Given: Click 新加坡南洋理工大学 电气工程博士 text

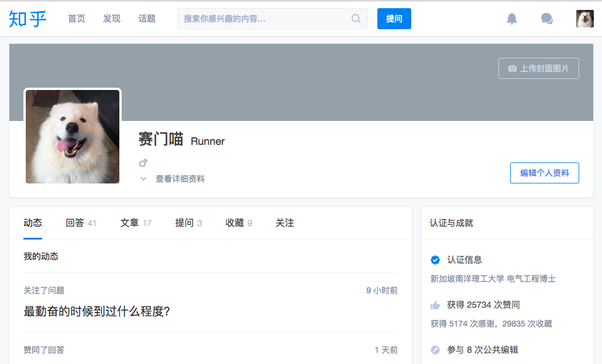Looking at the screenshot, I should click(493, 279).
